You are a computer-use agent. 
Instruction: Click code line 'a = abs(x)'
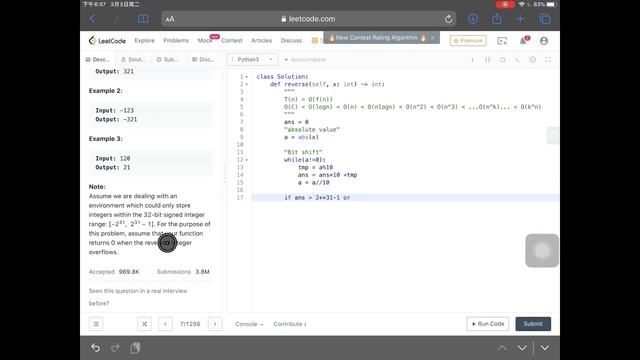pos(301,137)
